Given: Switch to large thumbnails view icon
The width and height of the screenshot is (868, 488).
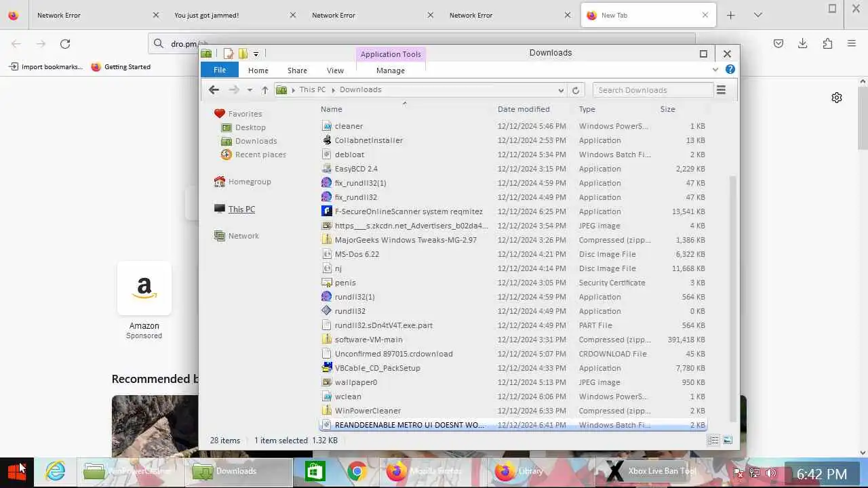Looking at the screenshot, I should pos(728,441).
